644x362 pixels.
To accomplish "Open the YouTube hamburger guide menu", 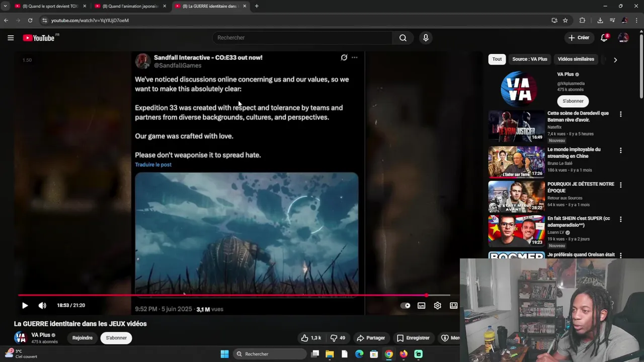I will pyautogui.click(x=11, y=38).
